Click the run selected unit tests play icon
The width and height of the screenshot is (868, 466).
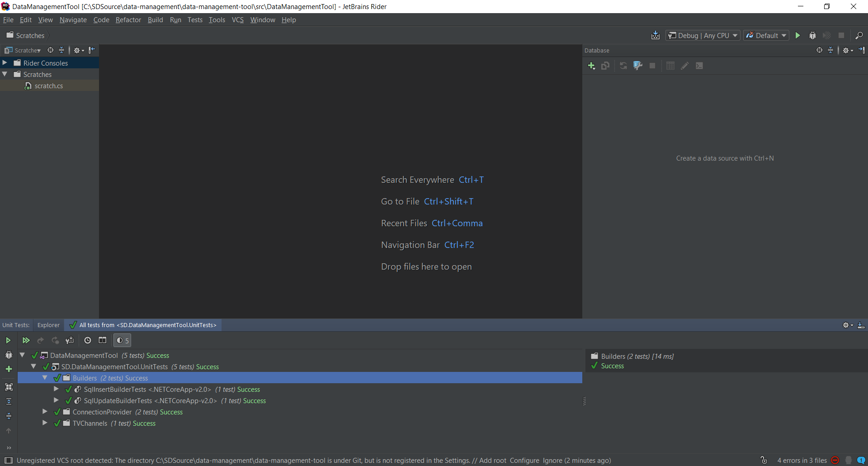(8, 340)
